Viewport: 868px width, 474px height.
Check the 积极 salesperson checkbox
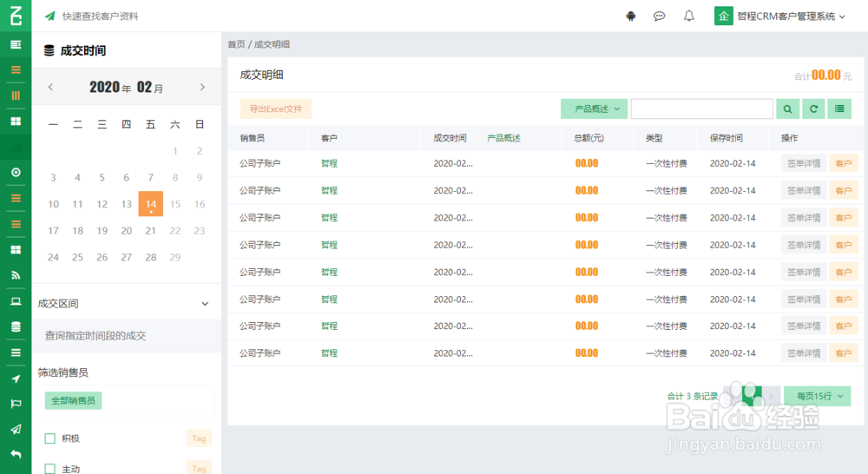coord(49,438)
